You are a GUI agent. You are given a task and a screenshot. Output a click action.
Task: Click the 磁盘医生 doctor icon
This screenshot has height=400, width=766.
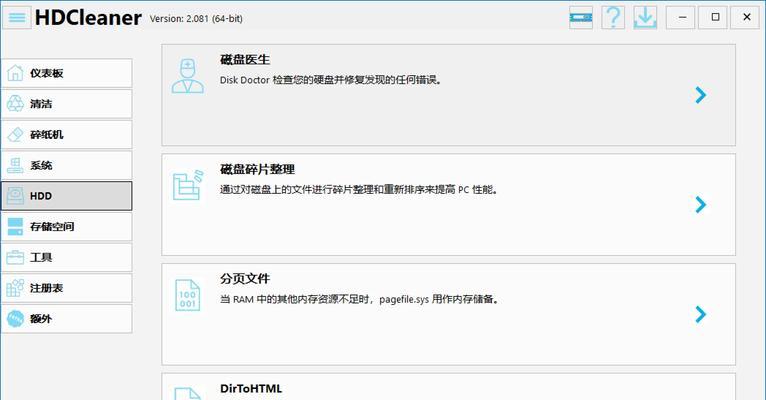[188, 76]
